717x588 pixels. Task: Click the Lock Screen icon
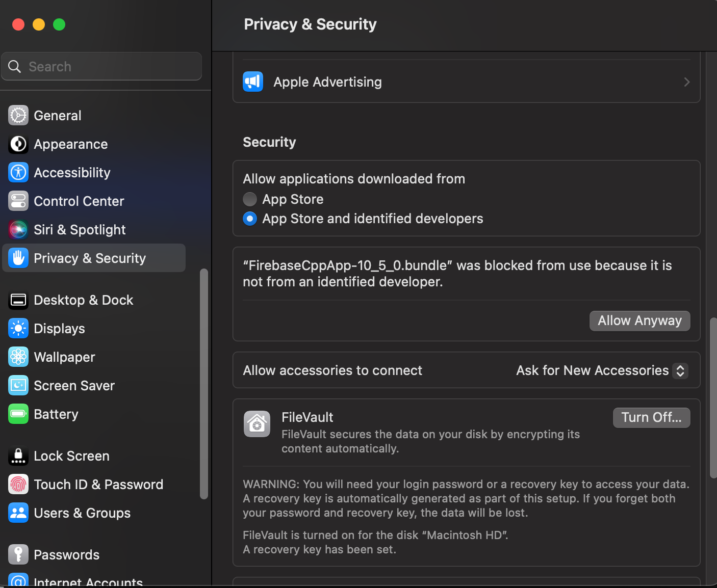[18, 456]
